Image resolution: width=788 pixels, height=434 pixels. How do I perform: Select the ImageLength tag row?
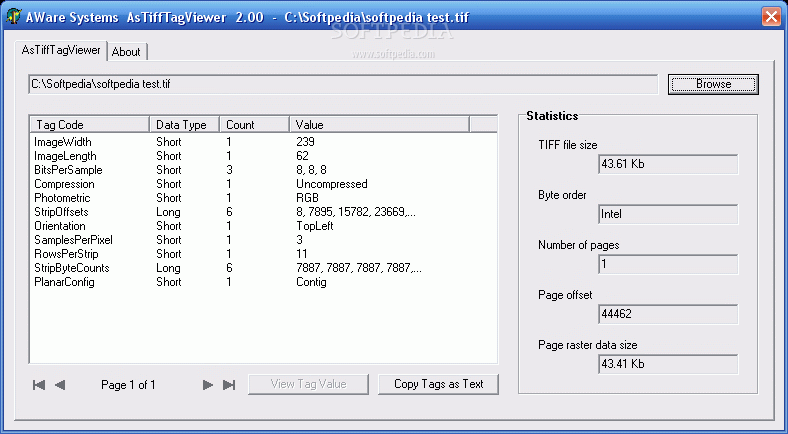pos(263,156)
